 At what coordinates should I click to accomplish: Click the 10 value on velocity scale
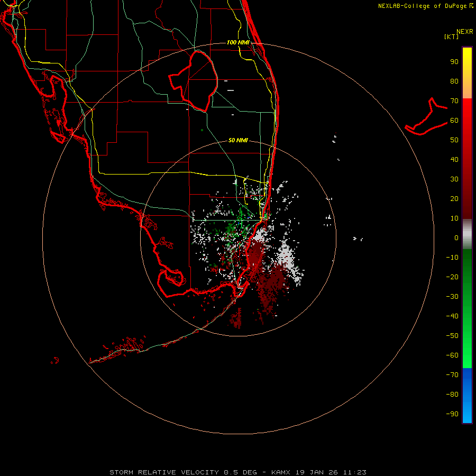pos(454,218)
